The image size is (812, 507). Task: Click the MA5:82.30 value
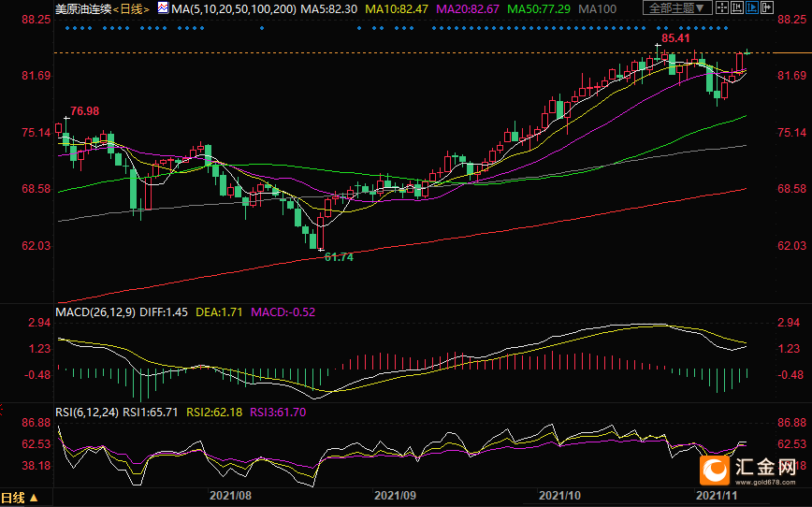329,8
